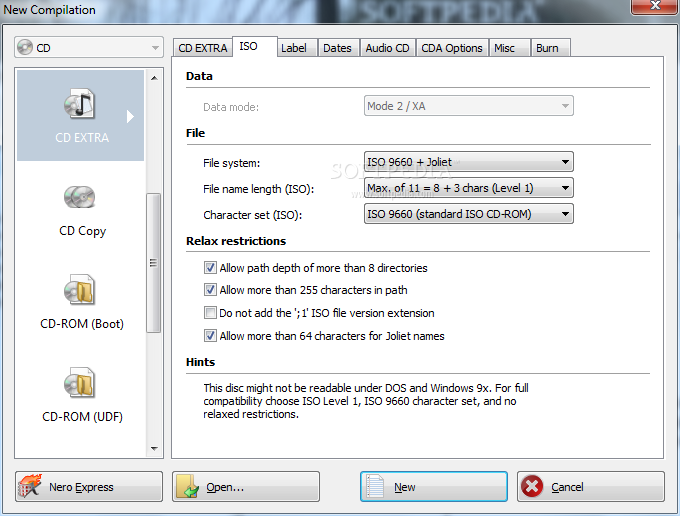The height and width of the screenshot is (516, 680).
Task: Click the 'Hints' section heading
Action: coord(200,362)
